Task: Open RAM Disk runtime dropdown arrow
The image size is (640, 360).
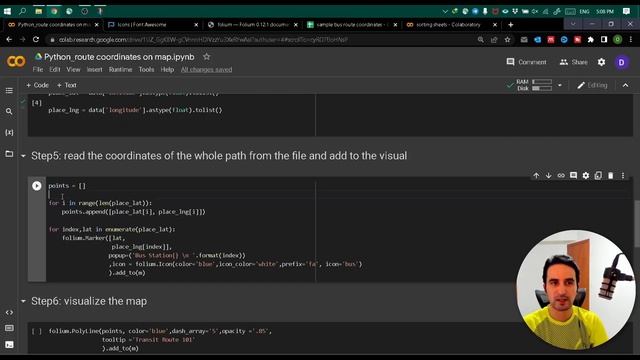Action: 560,85
